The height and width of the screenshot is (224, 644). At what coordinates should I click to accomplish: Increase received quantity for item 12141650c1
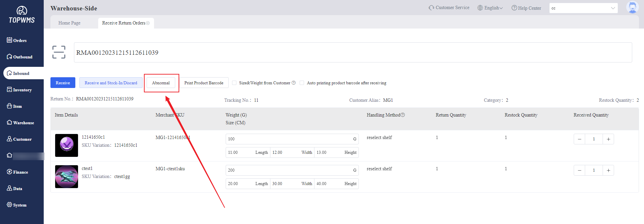[x=608, y=139]
